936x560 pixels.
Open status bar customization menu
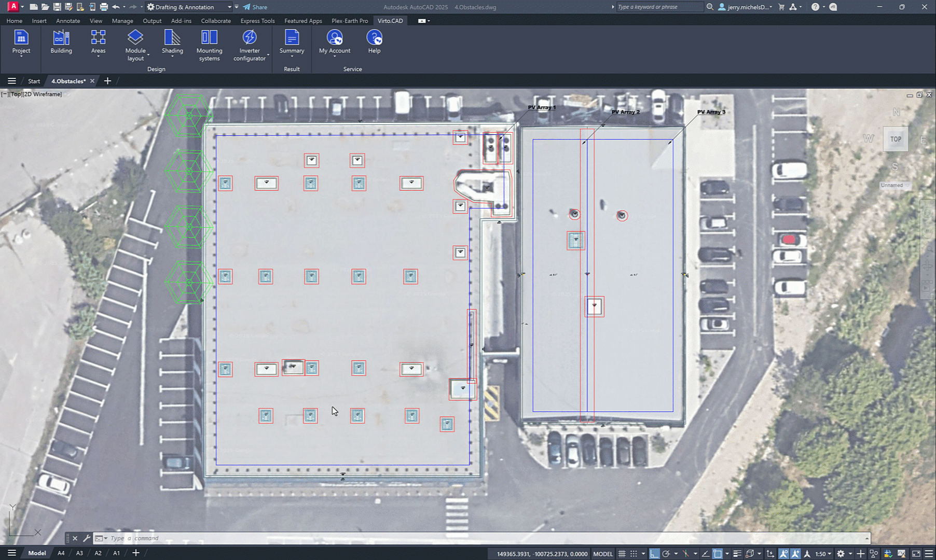coord(929,553)
